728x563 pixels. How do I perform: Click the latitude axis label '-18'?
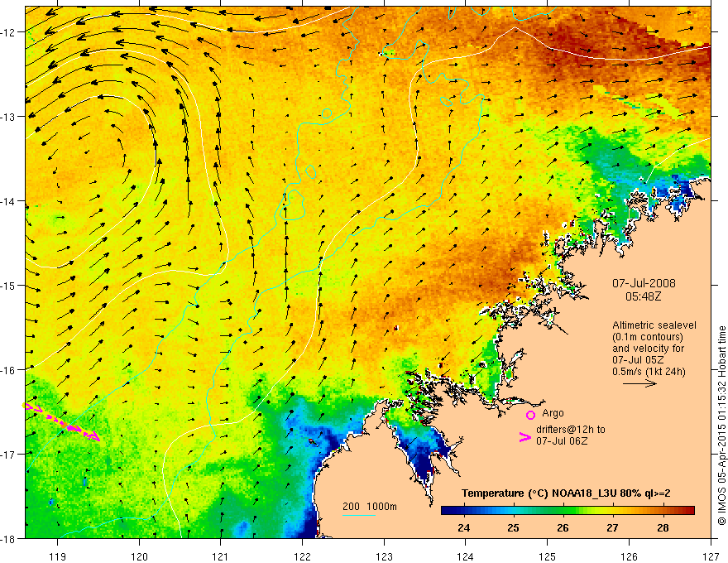point(9,538)
